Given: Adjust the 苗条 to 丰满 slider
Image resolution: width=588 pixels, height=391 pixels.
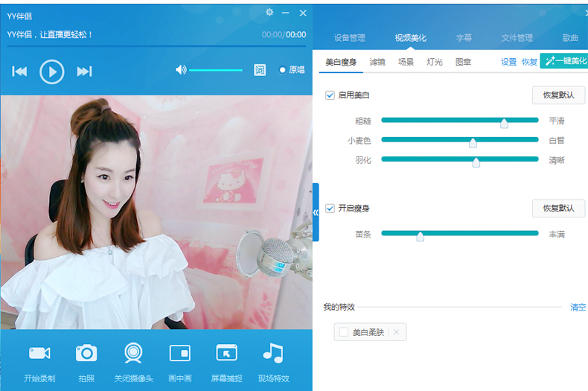Looking at the screenshot, I should point(460,234).
